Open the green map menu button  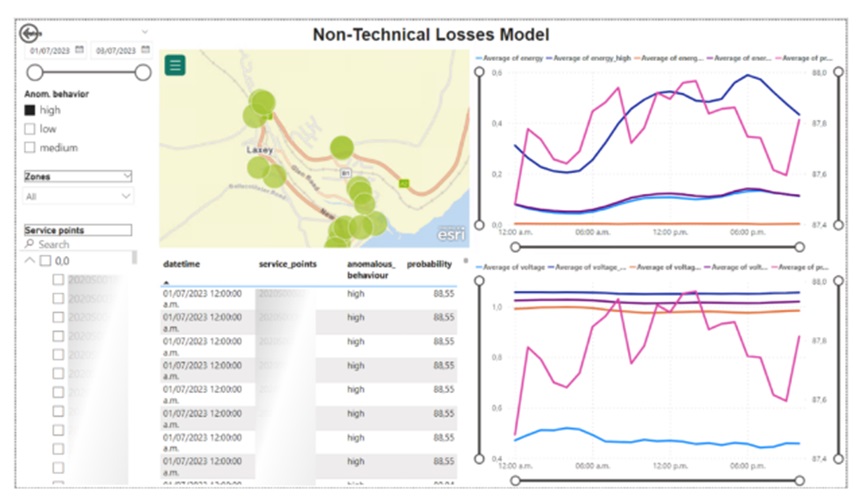point(176,66)
